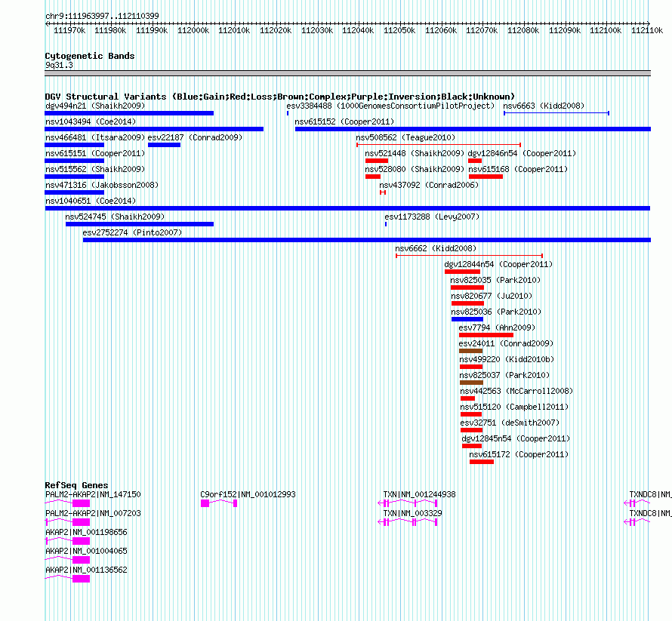672x621 pixels.
Task: Click the nsv615172 (Cooper2011) label
Action: 519,454
